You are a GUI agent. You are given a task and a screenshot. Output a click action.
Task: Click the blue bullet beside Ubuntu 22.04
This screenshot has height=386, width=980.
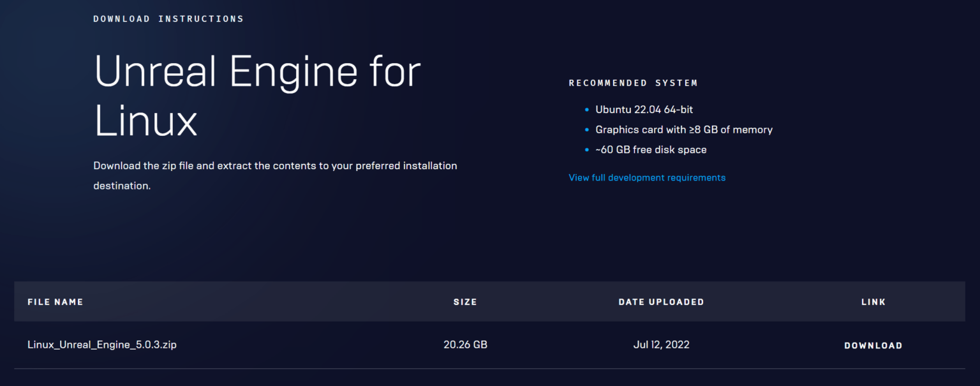click(587, 110)
